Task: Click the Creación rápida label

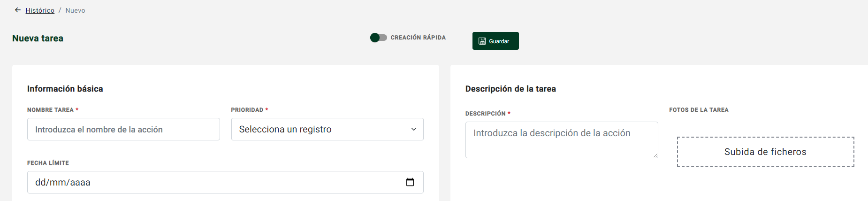Action: 418,38
